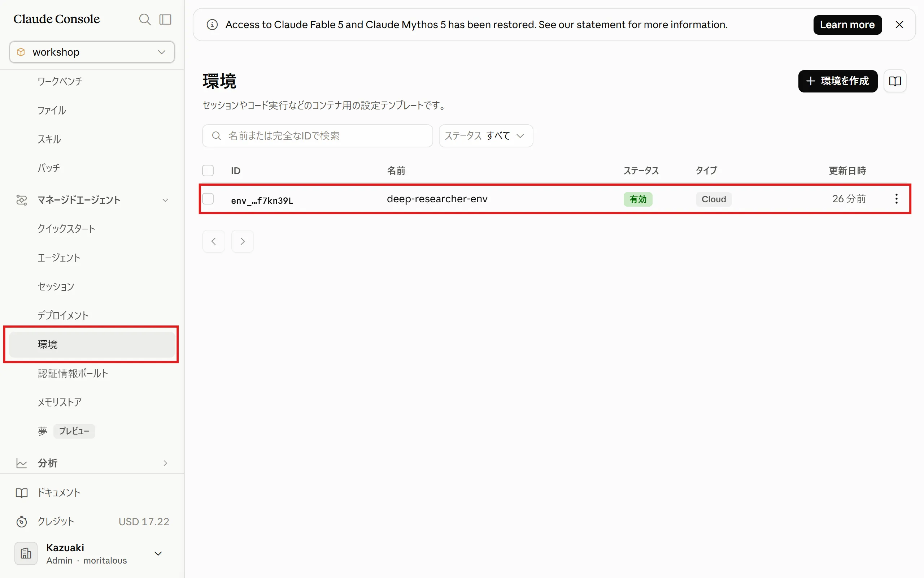Screen dimensions: 924x578
Task: Click the 更新日時 column header
Action: tap(847, 171)
